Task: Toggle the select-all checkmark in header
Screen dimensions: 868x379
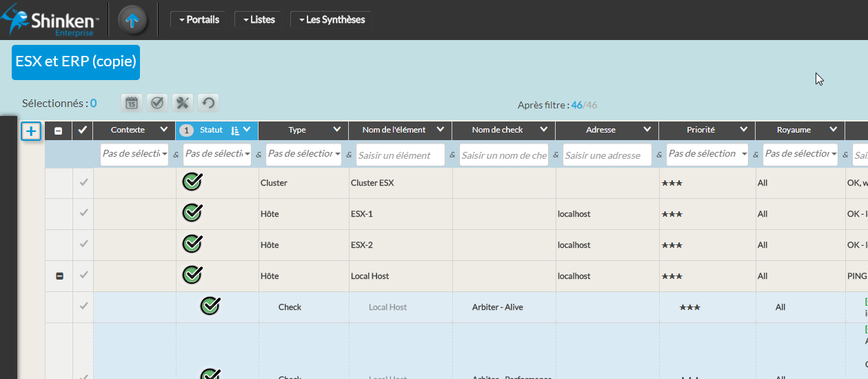Action: (x=83, y=130)
